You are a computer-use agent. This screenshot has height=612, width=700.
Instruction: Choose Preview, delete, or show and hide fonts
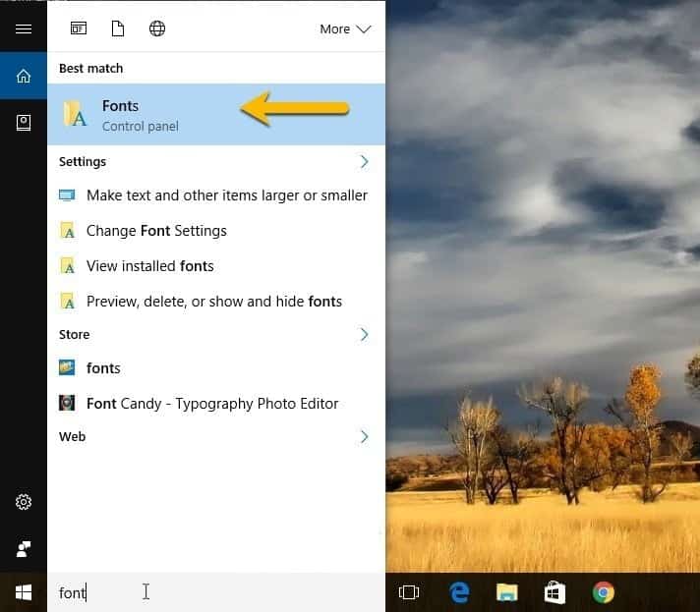pos(213,302)
